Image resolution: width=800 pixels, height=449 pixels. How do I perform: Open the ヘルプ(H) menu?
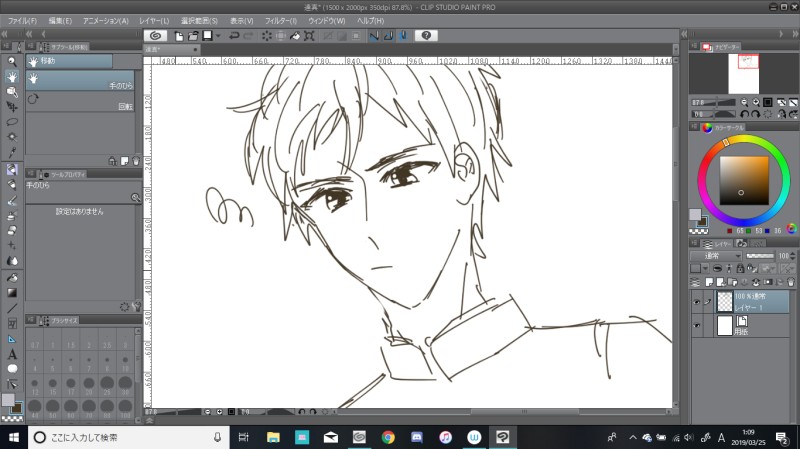pos(370,21)
